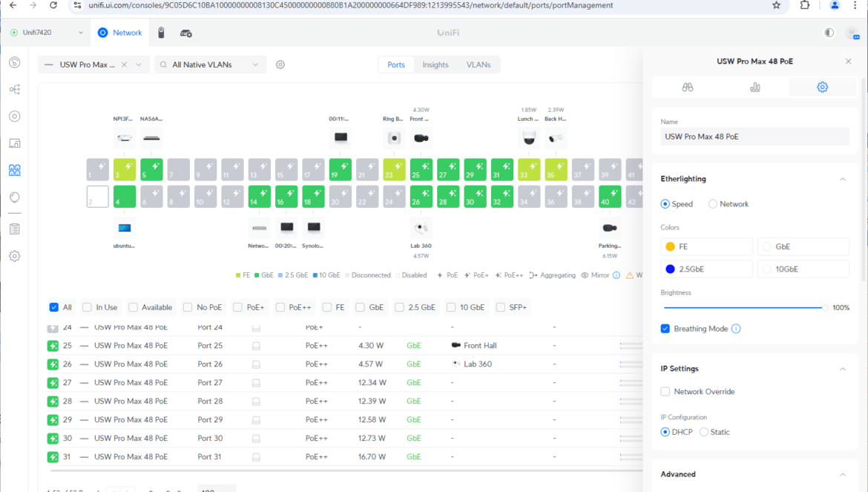The height and width of the screenshot is (492, 868).
Task: Switch to the Insights tab
Action: (435, 65)
